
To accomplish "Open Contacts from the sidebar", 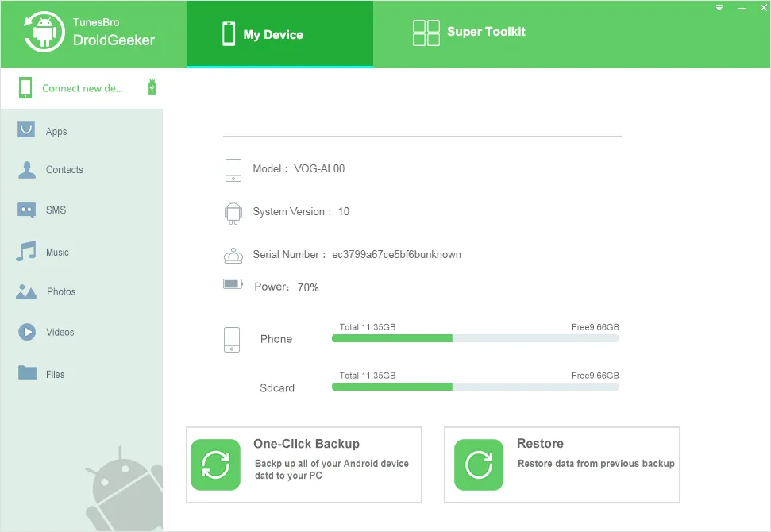I will pyautogui.click(x=26, y=170).
